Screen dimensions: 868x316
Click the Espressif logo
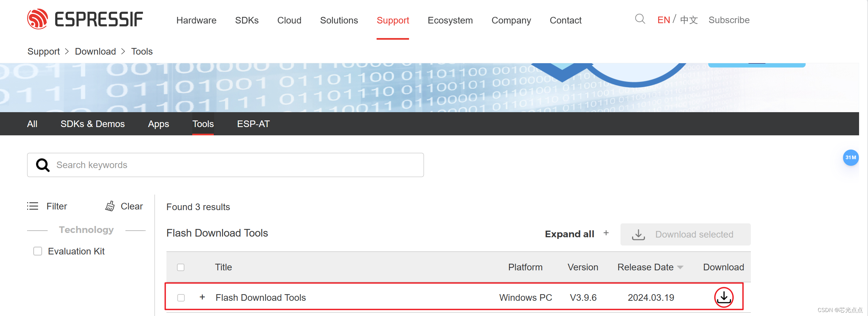coord(85,19)
